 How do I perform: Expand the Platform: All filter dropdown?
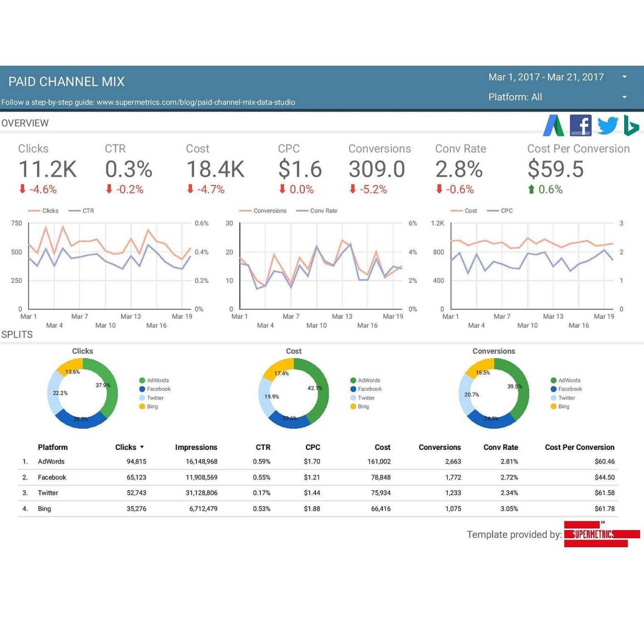pos(624,97)
